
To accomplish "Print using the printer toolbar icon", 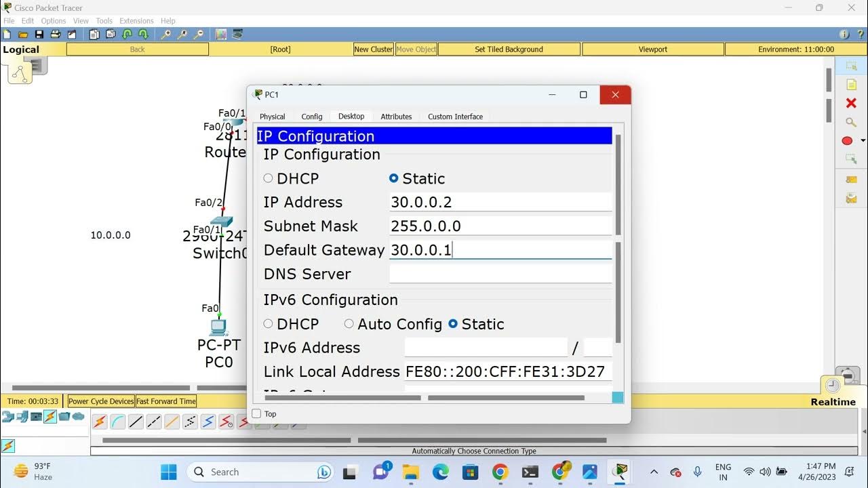I will [56, 34].
